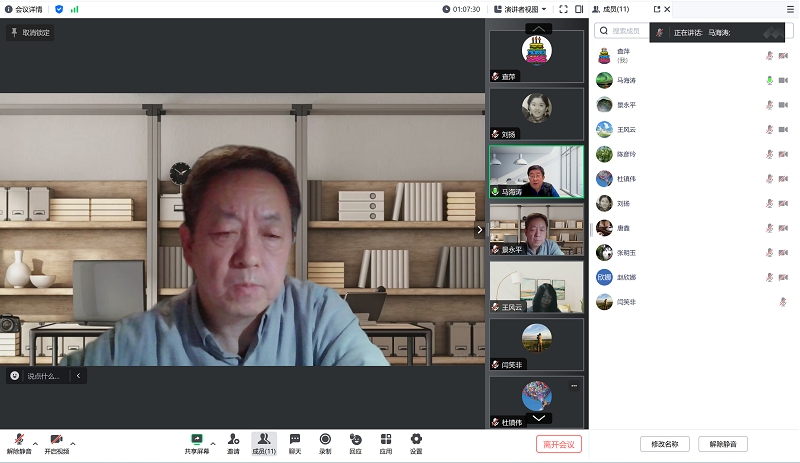Open the 聊天 chat panel

(x=295, y=440)
